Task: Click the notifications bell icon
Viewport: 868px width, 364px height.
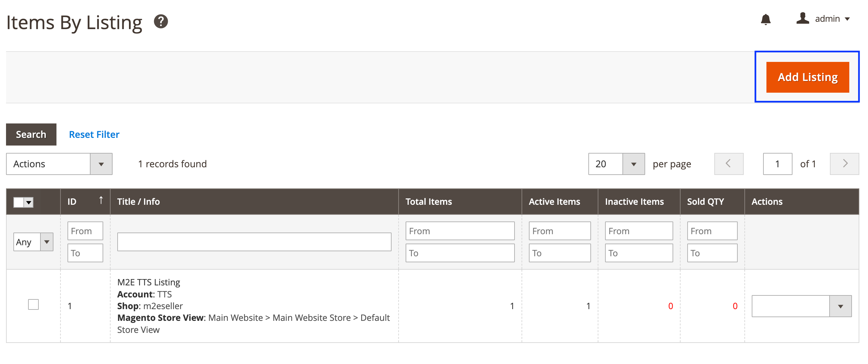Action: [765, 19]
